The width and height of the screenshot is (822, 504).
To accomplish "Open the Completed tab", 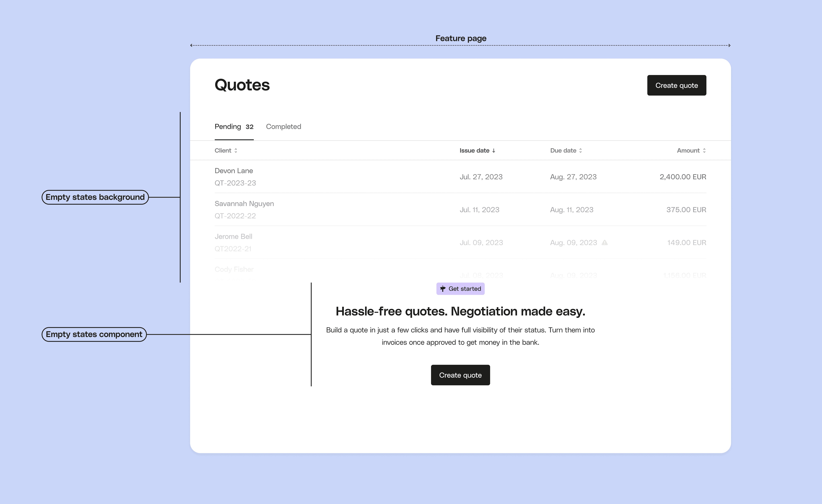I will (x=283, y=127).
